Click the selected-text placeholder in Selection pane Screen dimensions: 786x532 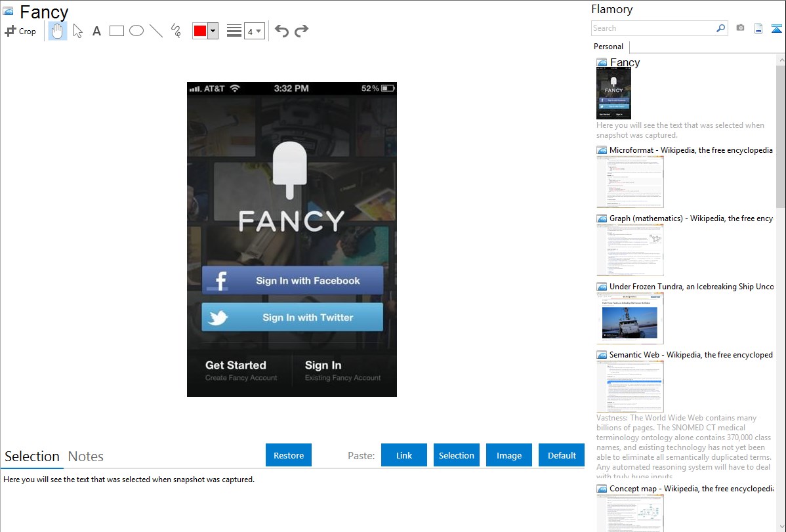pos(129,480)
